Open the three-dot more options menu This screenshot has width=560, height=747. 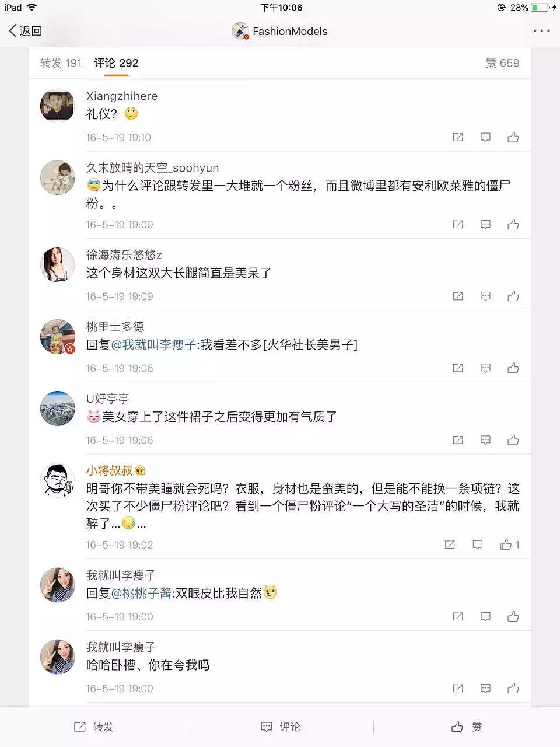tap(541, 31)
